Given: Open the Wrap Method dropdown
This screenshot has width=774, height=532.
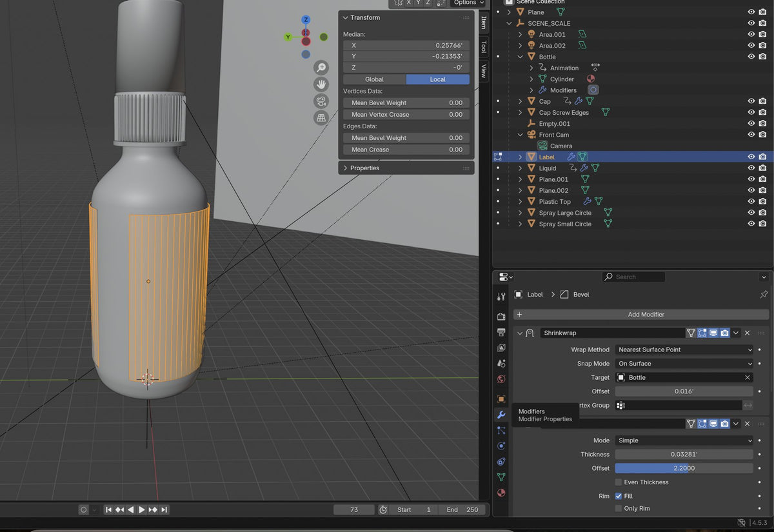Looking at the screenshot, I should tap(684, 350).
